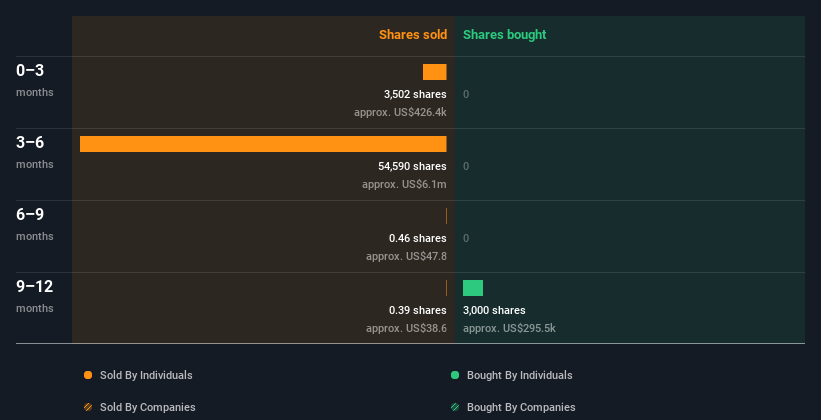Click the 'Bought By Individuals' legend label

tap(519, 375)
